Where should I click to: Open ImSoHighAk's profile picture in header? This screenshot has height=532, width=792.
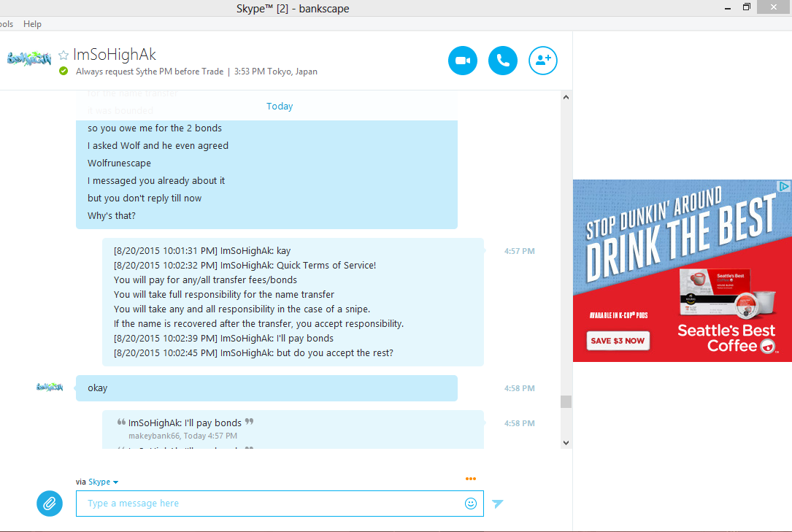tap(29, 58)
